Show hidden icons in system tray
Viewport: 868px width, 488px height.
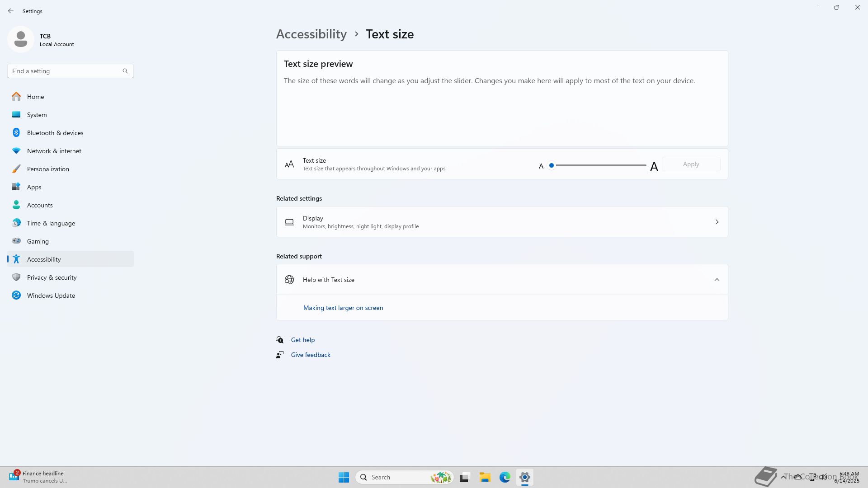pyautogui.click(x=783, y=477)
